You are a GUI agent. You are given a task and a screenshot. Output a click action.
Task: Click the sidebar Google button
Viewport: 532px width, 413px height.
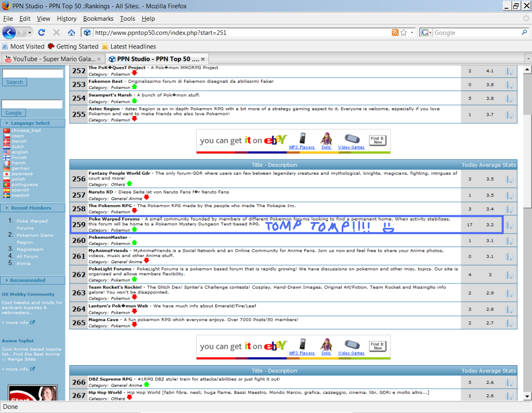(14, 113)
